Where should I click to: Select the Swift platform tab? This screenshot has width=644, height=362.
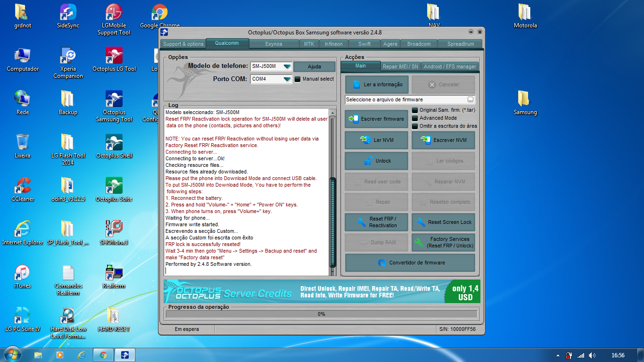364,44
